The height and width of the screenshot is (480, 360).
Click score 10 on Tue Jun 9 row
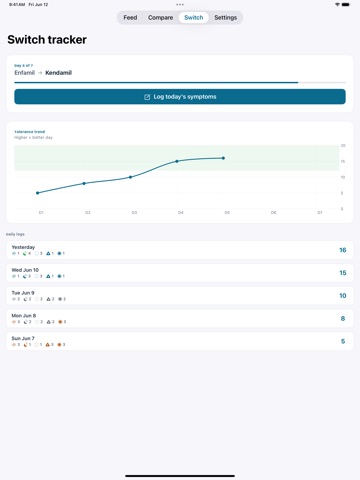click(343, 296)
